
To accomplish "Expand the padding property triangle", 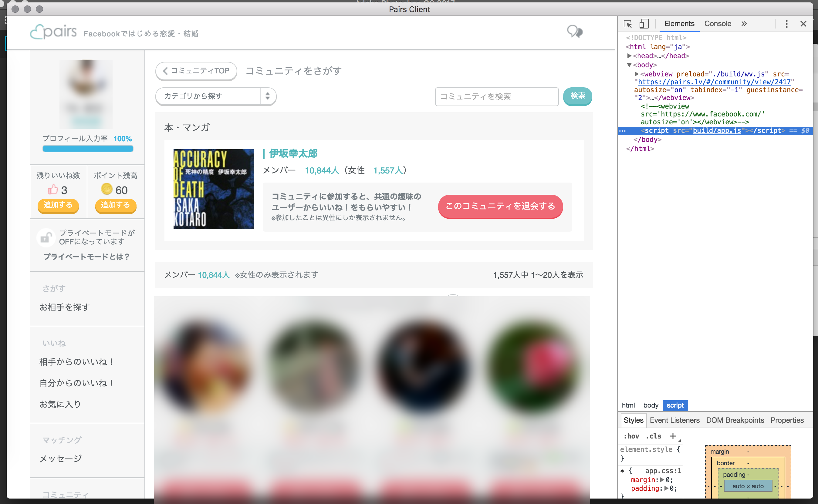I will pos(666,488).
